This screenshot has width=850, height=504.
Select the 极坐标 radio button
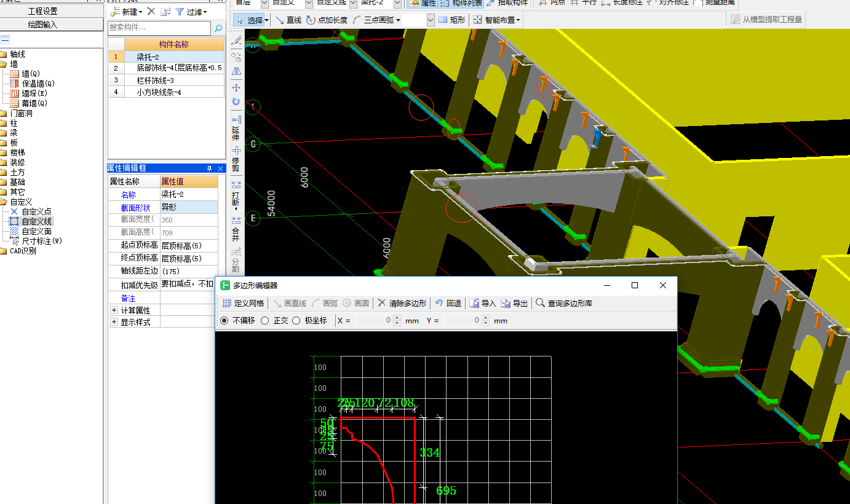[x=296, y=321]
